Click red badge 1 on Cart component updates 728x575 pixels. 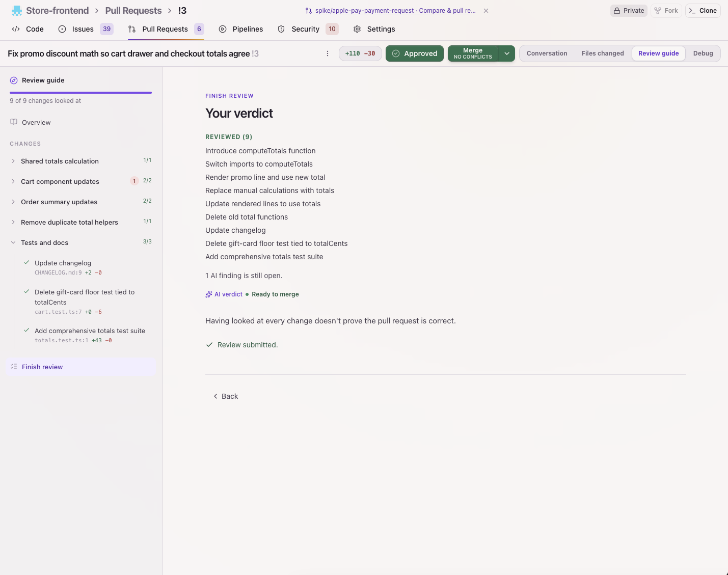134,181
